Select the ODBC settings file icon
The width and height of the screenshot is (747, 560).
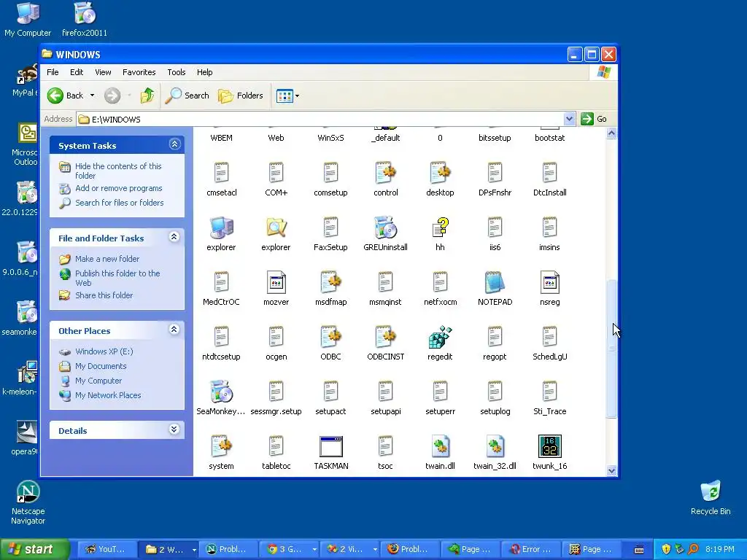pos(331,337)
